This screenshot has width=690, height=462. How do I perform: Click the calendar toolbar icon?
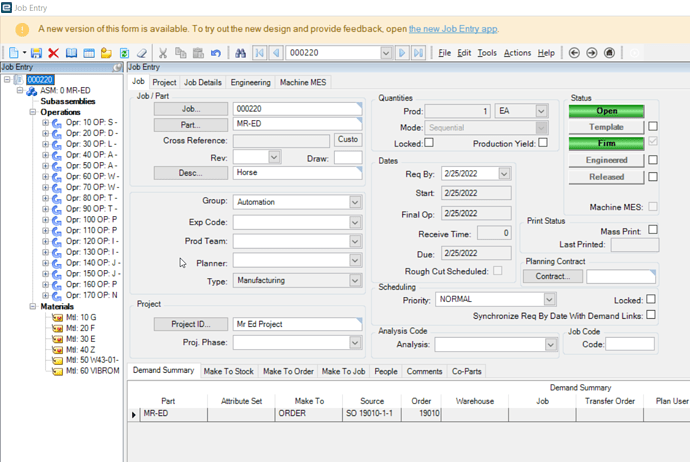(89, 53)
